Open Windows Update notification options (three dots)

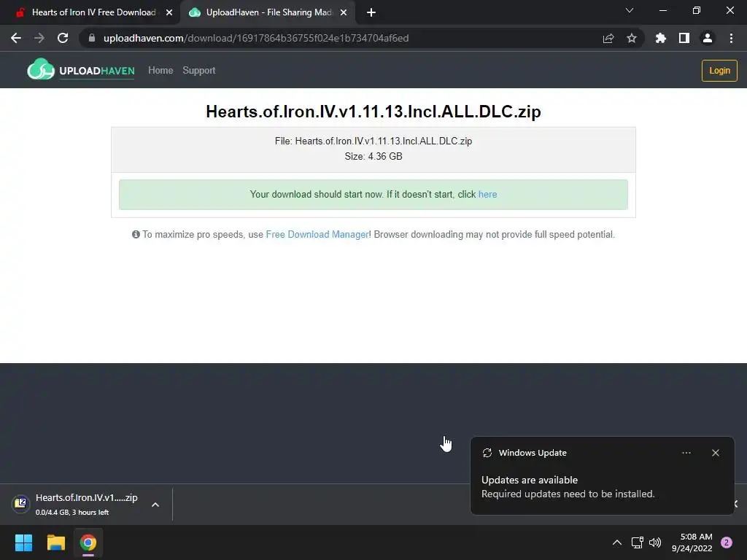click(x=686, y=453)
